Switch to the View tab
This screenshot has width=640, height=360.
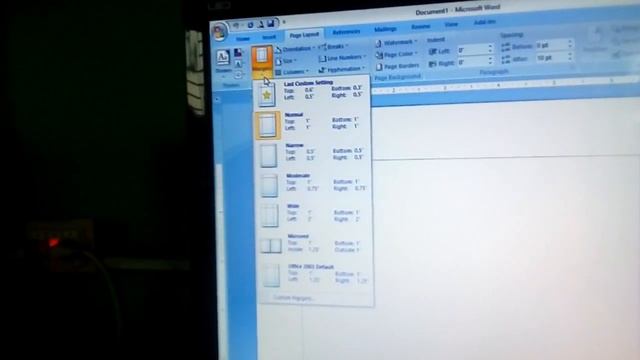451,24
